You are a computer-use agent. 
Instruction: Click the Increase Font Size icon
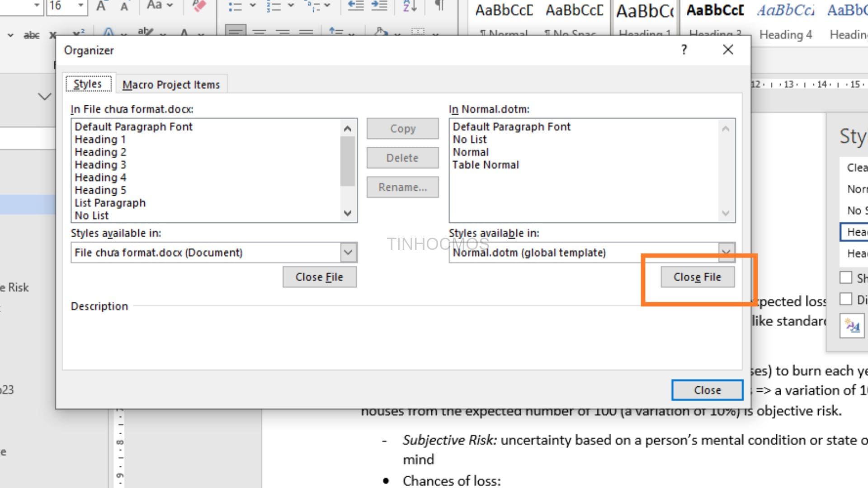click(101, 6)
